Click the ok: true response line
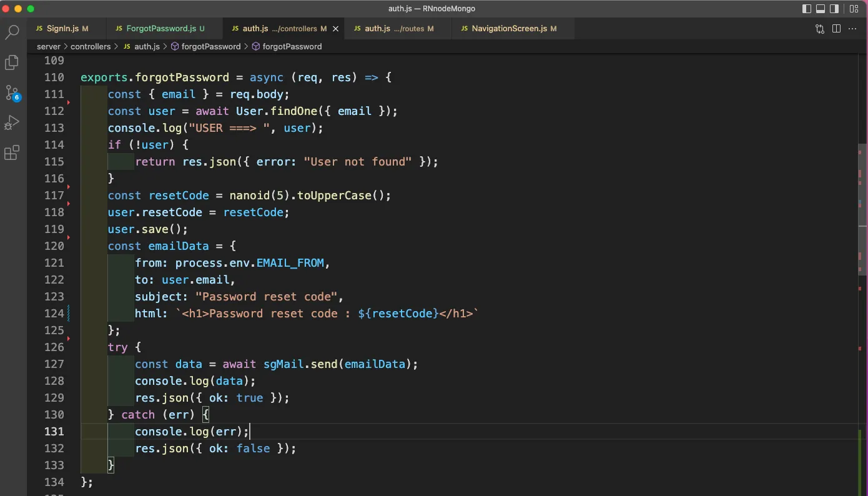868x496 pixels. (212, 398)
